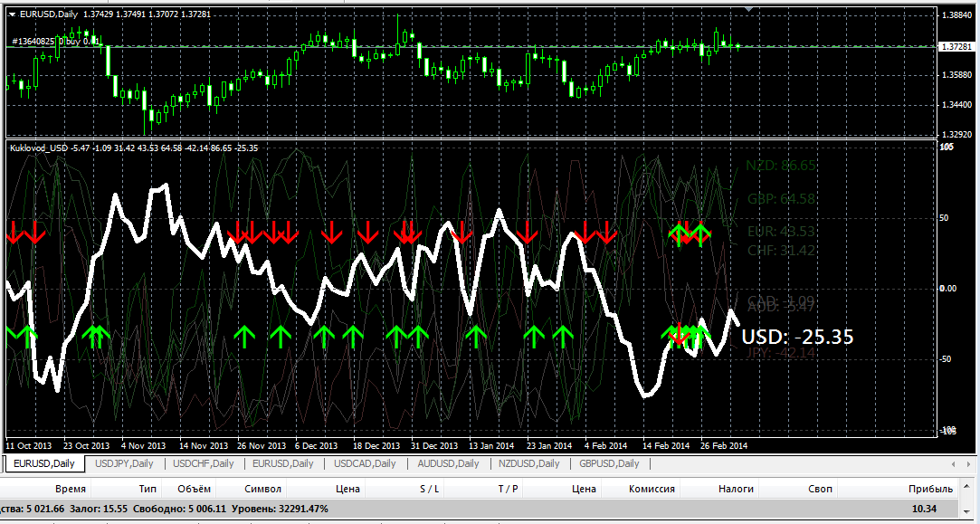Screen dimensions: 980x524
Task: Click the EUR: 43.53 label
Action: pos(781,232)
